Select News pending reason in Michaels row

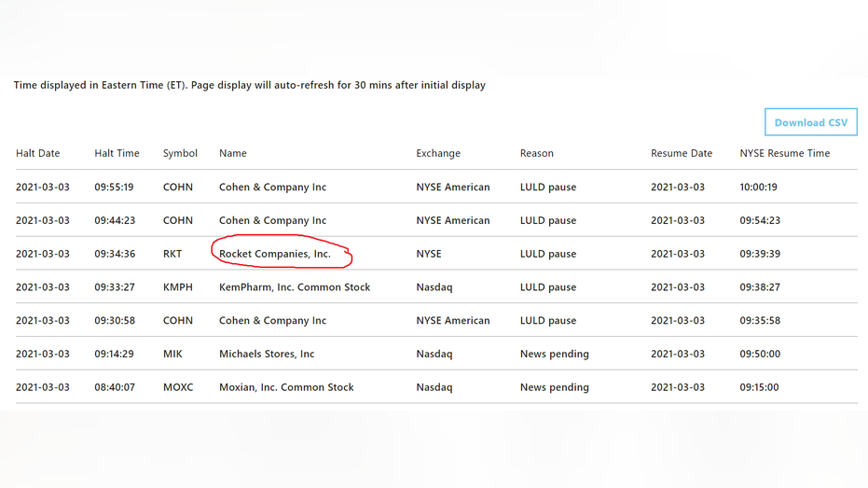pyautogui.click(x=554, y=354)
